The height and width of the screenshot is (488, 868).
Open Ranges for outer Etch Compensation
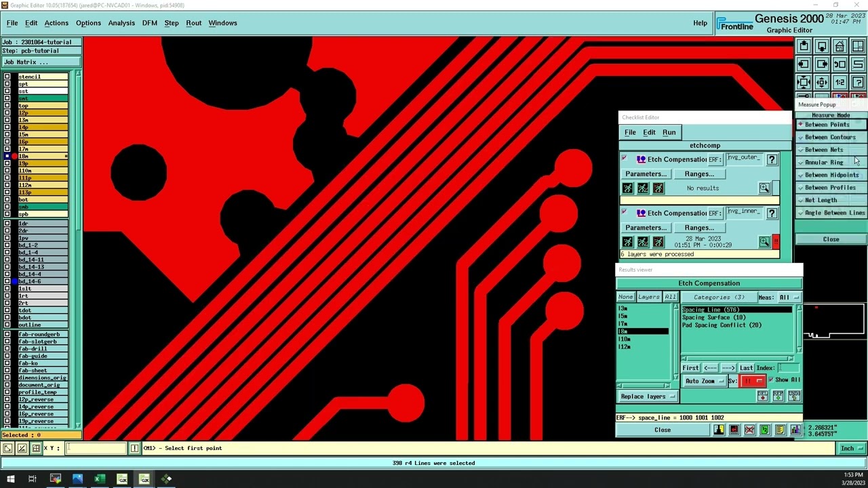click(699, 174)
